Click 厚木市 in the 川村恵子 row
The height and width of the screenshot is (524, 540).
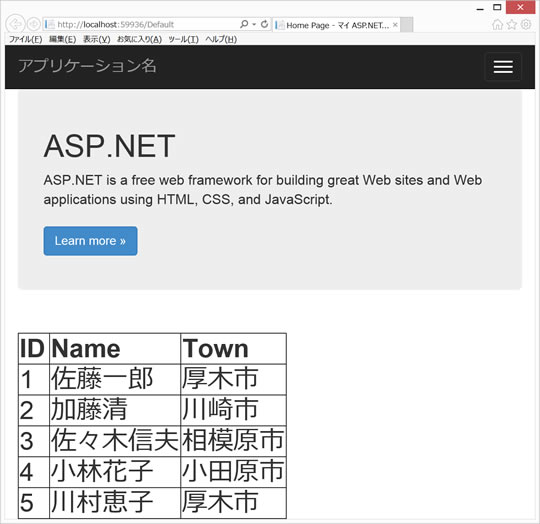pyautogui.click(x=233, y=503)
